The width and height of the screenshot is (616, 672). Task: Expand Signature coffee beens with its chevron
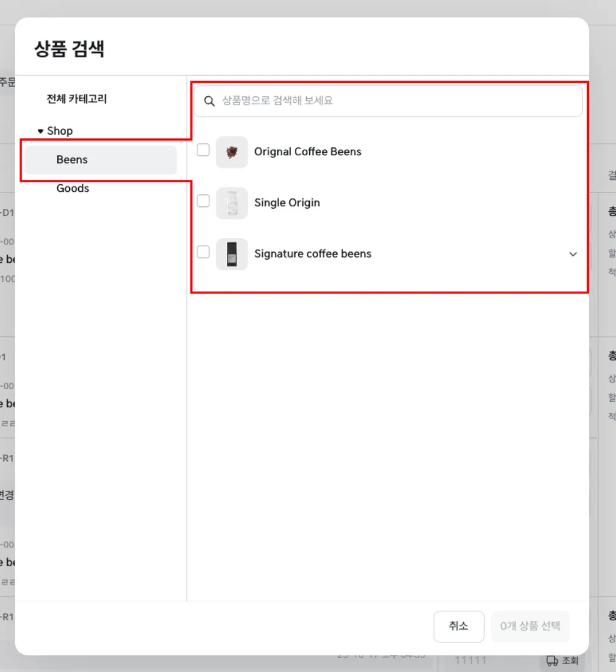pos(573,254)
